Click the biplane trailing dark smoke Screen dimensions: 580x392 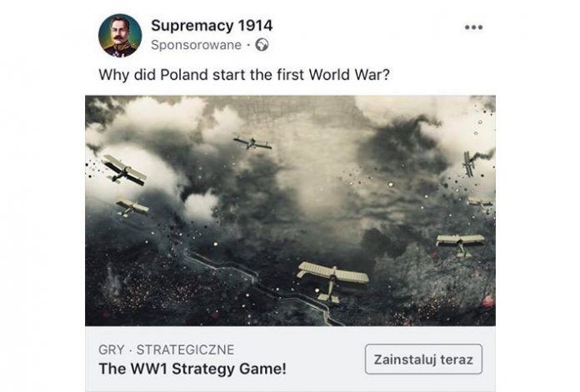(x=469, y=163)
